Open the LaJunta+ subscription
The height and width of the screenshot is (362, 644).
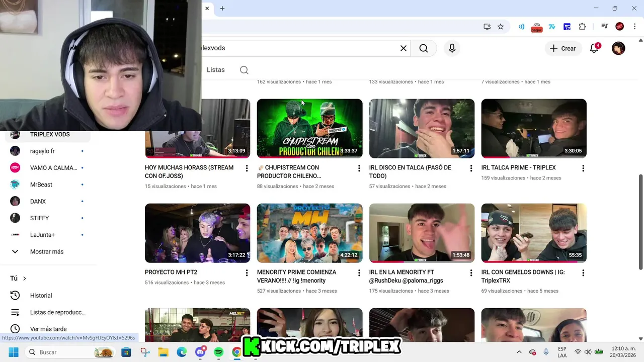pyautogui.click(x=49, y=235)
